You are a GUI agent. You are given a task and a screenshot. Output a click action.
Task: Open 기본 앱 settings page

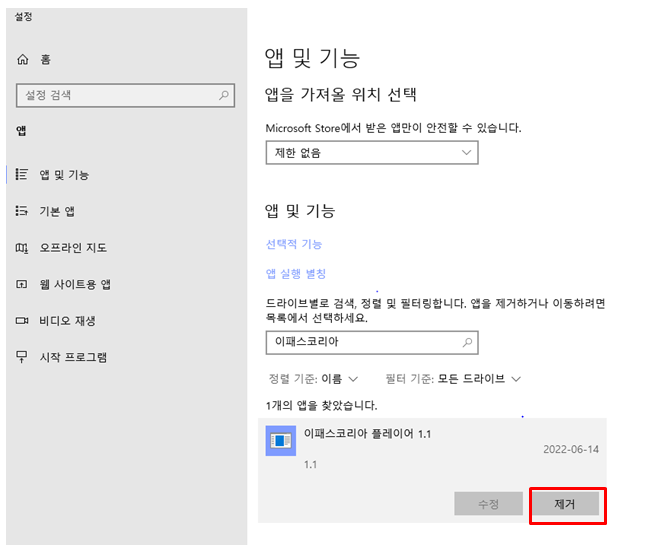(x=57, y=211)
